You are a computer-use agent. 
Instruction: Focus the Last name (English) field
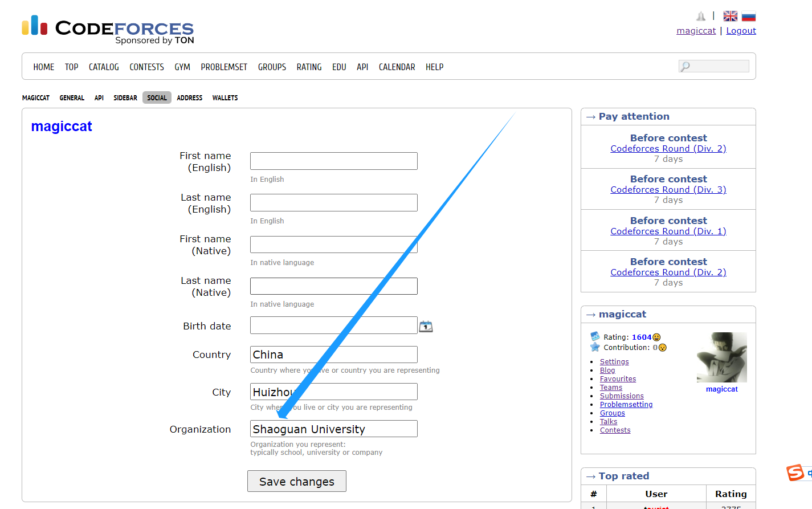click(x=334, y=202)
